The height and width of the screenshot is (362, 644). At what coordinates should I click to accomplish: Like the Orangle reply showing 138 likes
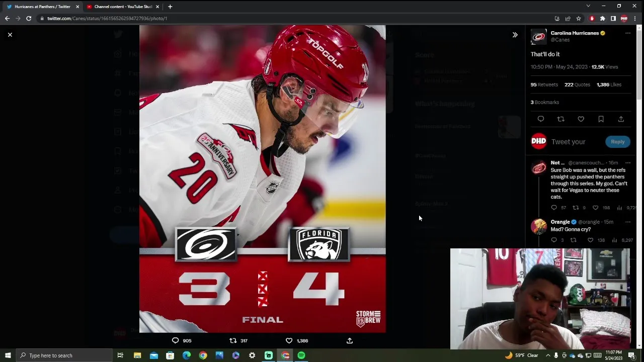coord(591,240)
